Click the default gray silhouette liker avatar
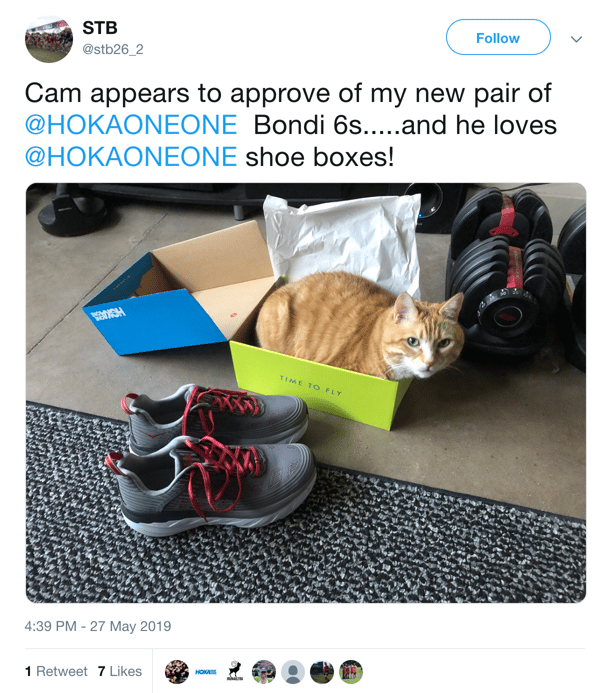 292,672
